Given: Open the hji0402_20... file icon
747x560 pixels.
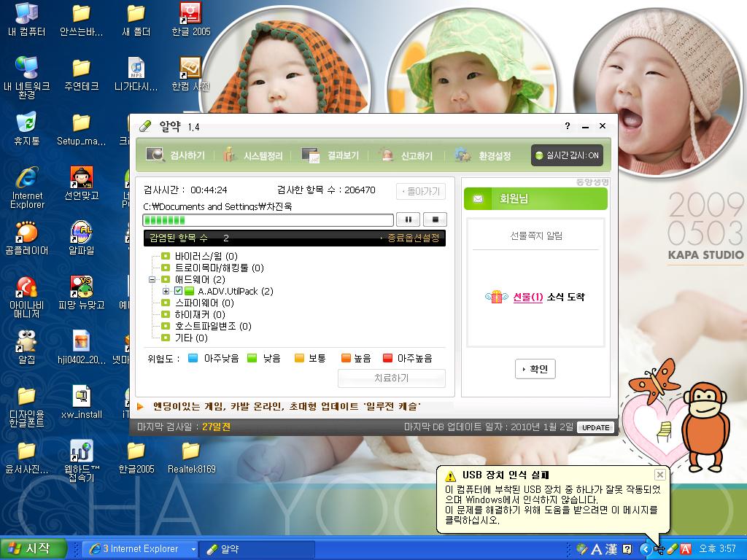Looking at the screenshot, I should pos(82,348).
